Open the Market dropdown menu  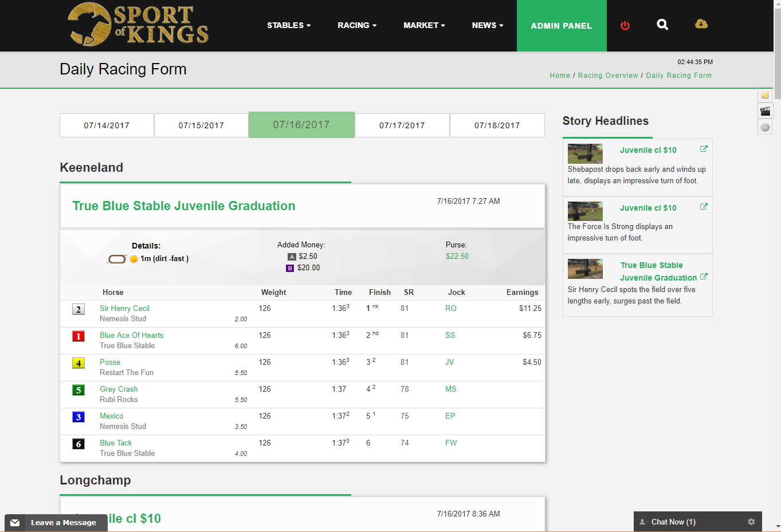[x=424, y=25]
